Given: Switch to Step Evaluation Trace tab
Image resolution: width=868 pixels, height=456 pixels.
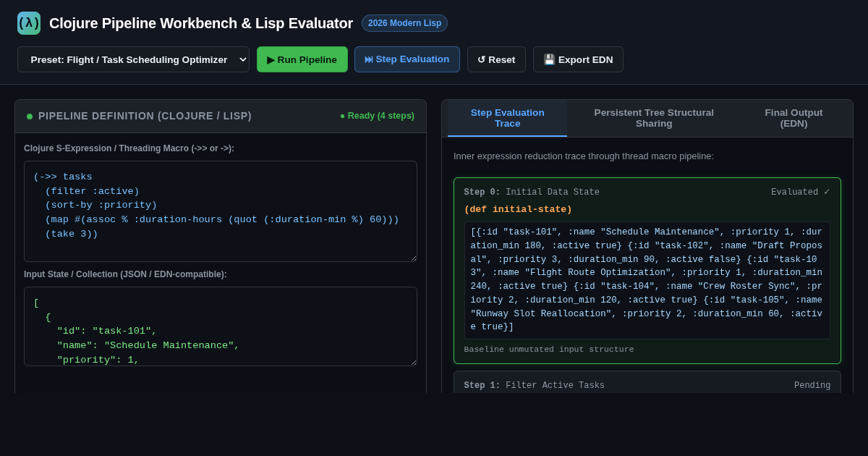Looking at the screenshot, I should [507, 118].
